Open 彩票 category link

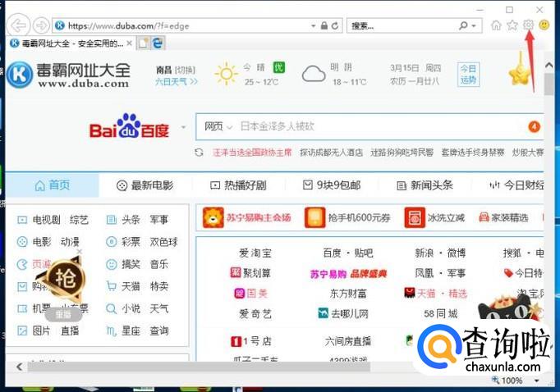click(131, 242)
